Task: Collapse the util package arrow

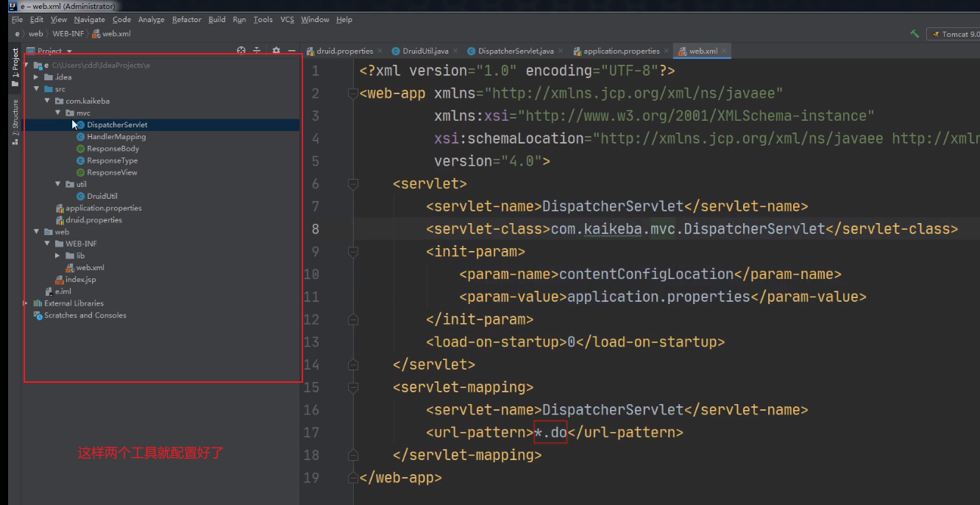Action: [x=58, y=184]
